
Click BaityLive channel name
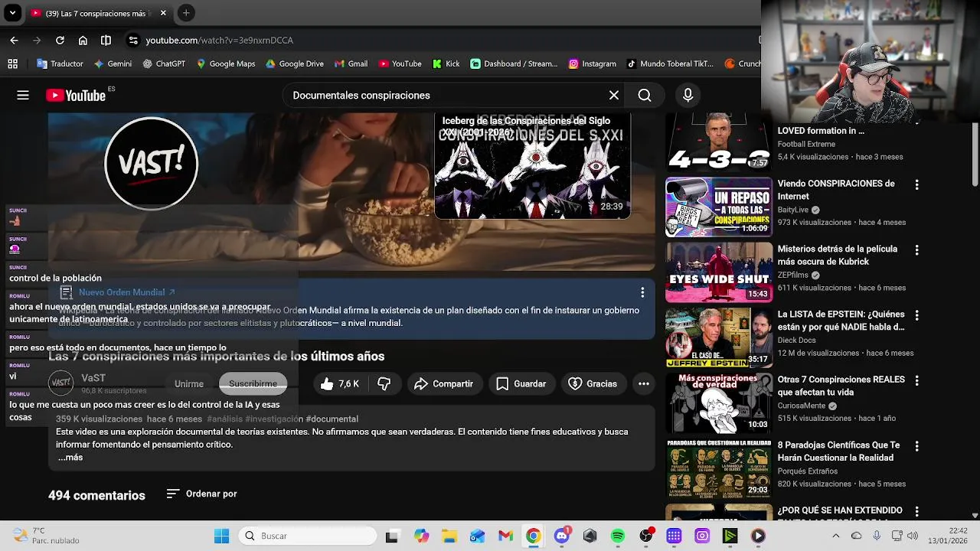793,210
